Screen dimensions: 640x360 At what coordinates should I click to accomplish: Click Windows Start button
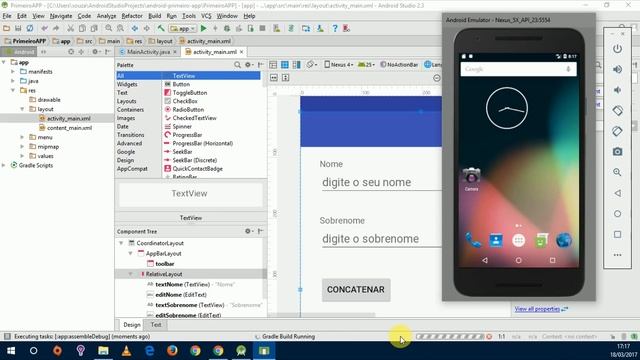tap(11, 351)
